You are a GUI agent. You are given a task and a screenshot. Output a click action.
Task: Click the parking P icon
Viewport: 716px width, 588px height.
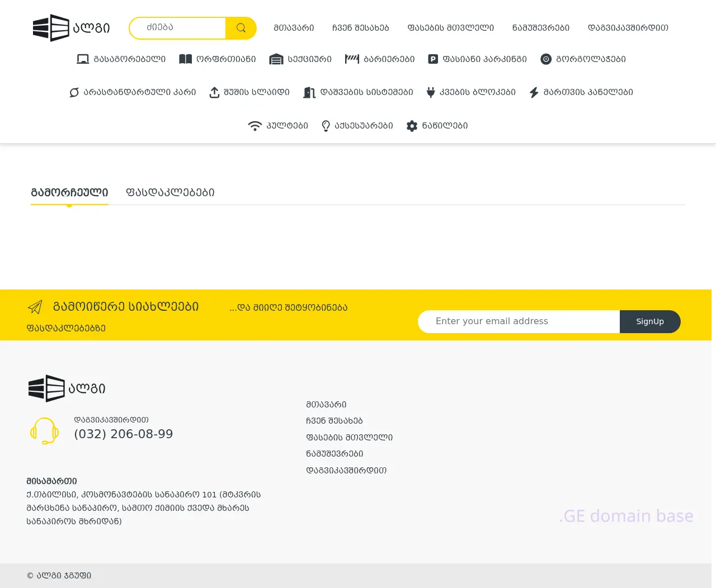433,59
